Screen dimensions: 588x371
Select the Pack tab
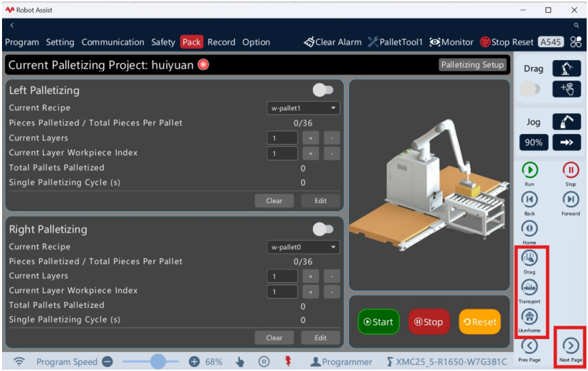click(x=192, y=42)
